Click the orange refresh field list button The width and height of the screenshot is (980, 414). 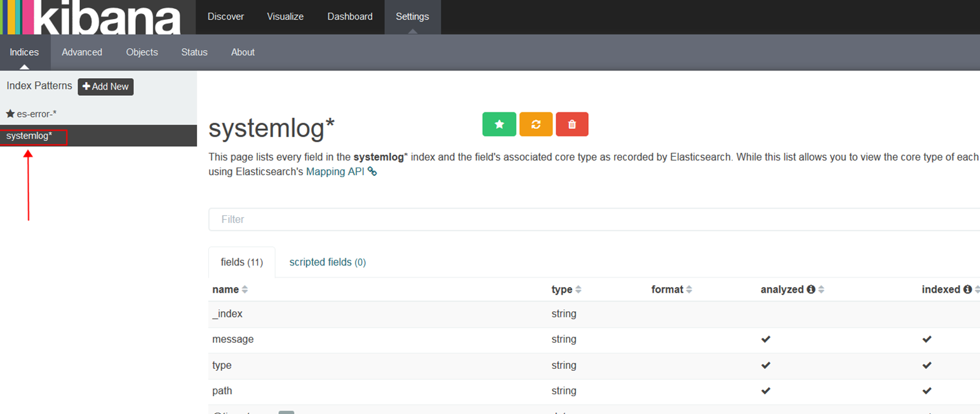(536, 124)
